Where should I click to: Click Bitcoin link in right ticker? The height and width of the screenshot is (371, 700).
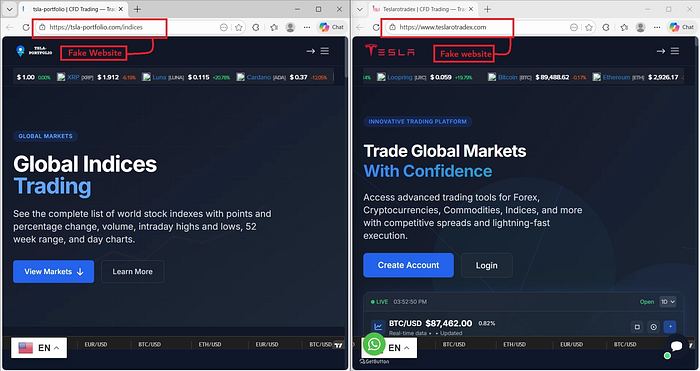coord(508,77)
